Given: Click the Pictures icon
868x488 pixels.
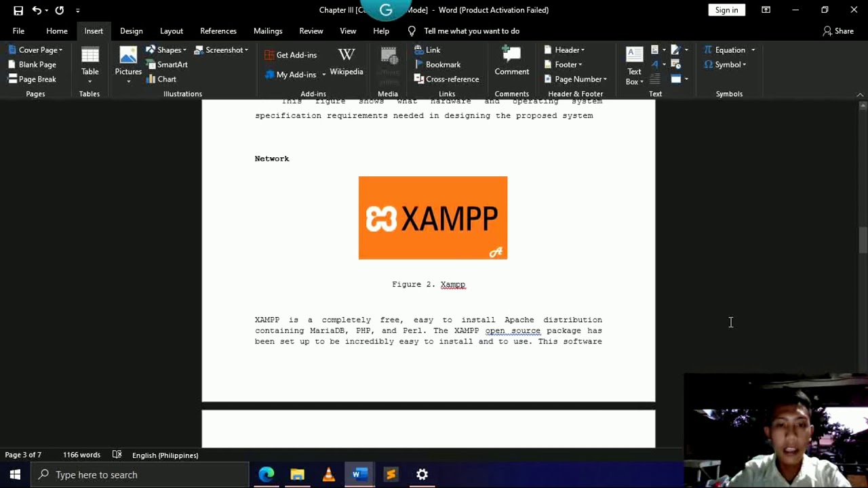Looking at the screenshot, I should point(128,57).
